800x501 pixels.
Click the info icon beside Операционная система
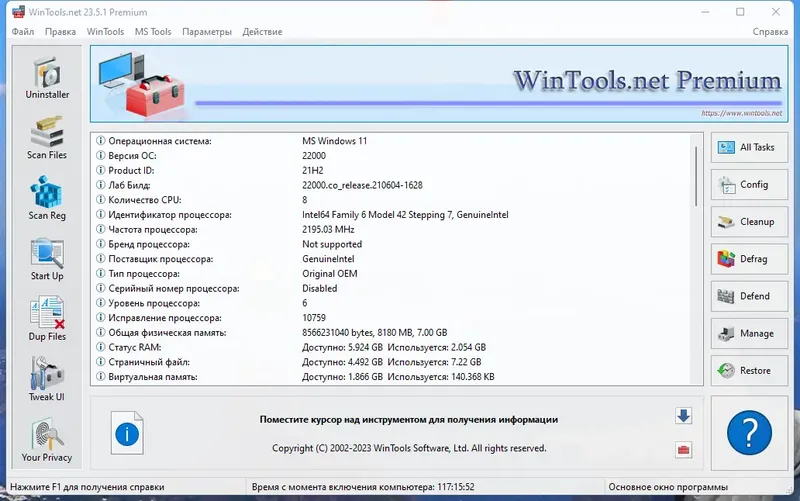click(x=101, y=141)
